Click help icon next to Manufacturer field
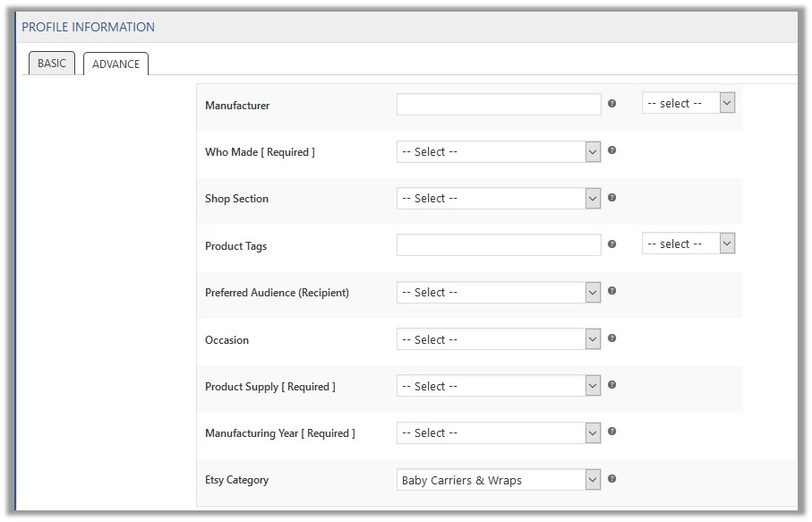Screen dimensions: 812x522 pos(611,104)
